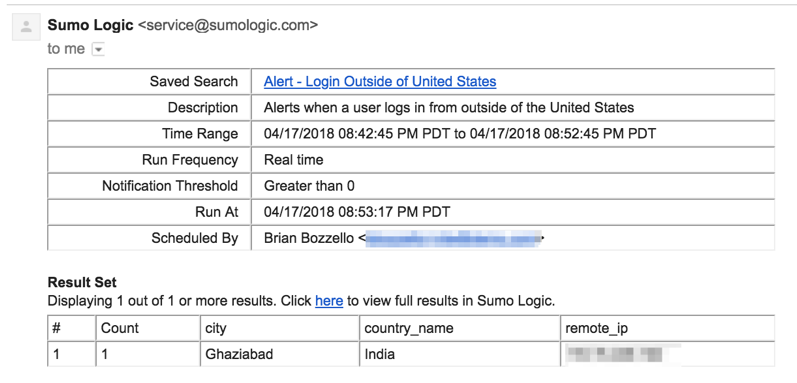Click the Time Range value cell

(x=513, y=134)
